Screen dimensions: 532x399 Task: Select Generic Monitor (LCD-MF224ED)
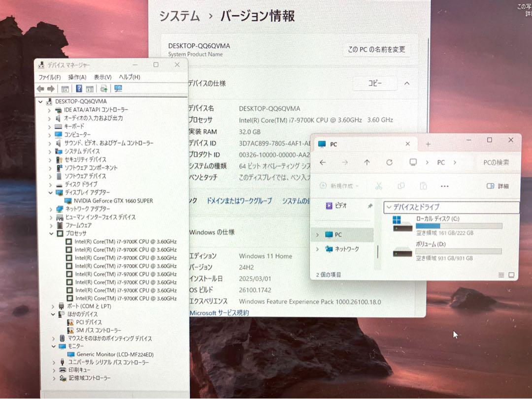(x=115, y=354)
